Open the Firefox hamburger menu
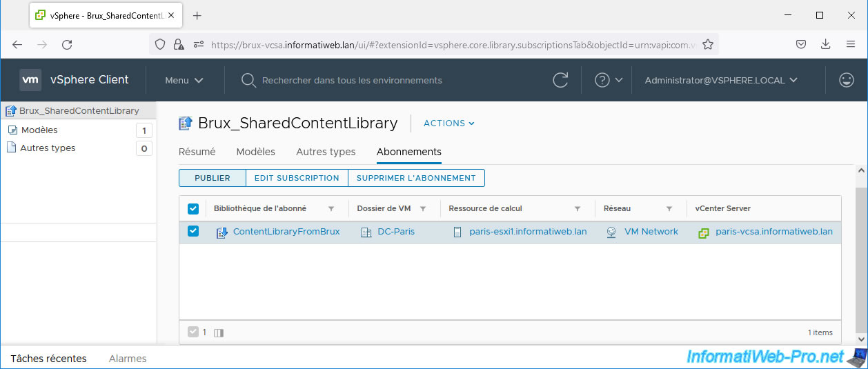The width and height of the screenshot is (868, 369). point(851,44)
